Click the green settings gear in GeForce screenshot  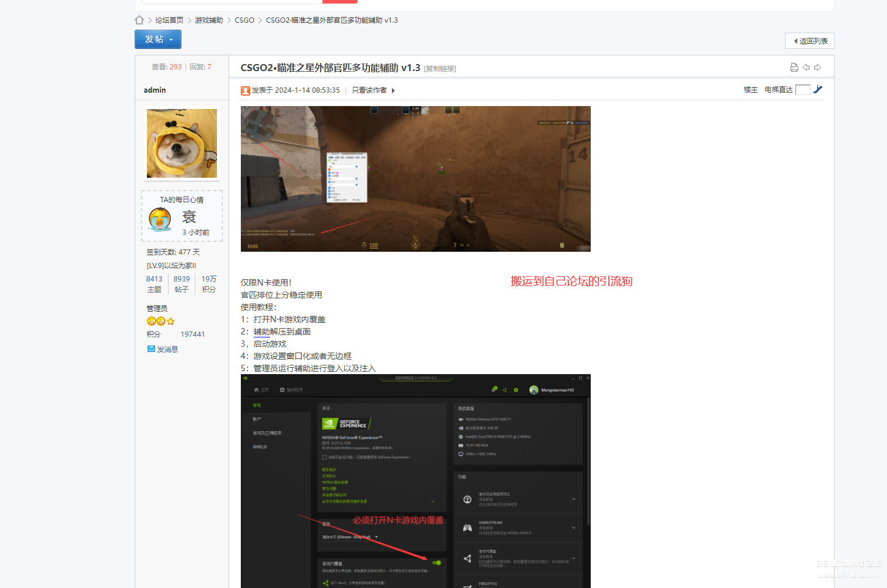click(516, 390)
